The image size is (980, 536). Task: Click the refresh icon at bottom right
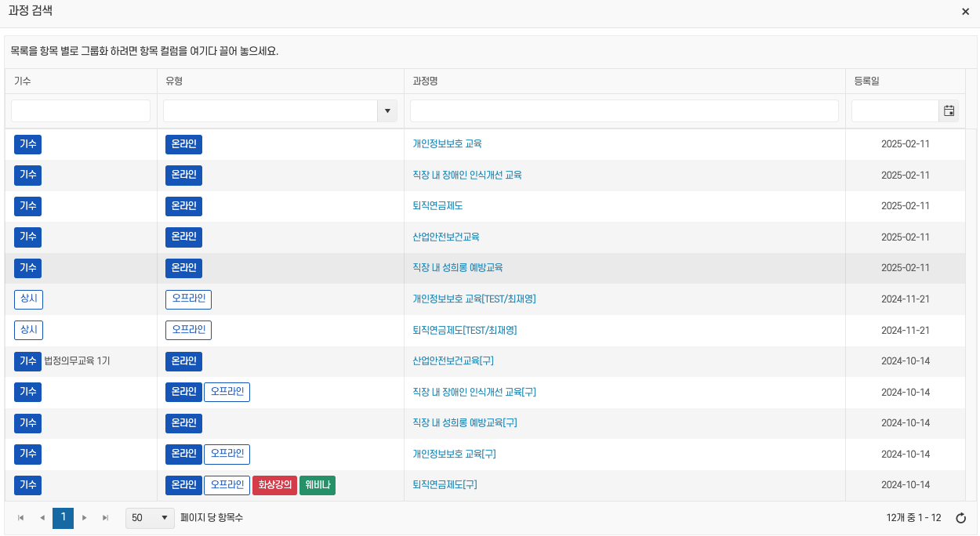(x=960, y=518)
